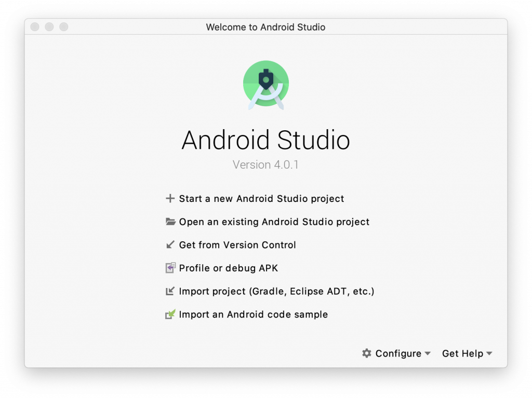This screenshot has width=532, height=398.
Task: Maximize the Welcome window
Action: pyautogui.click(x=64, y=27)
